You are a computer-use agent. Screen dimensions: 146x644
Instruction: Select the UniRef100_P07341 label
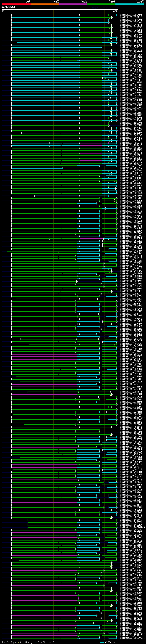(x=131, y=319)
